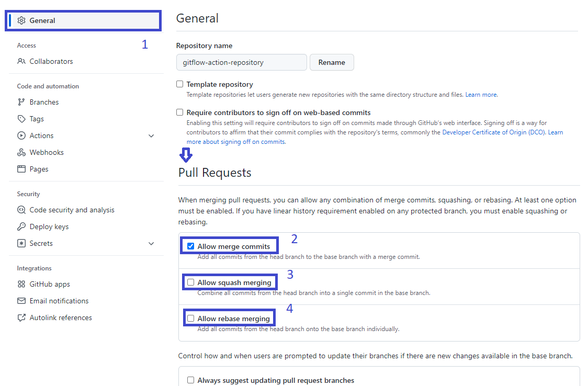588x386 pixels.
Task: Click the Code security and analysis shield icon
Action: (x=20, y=210)
